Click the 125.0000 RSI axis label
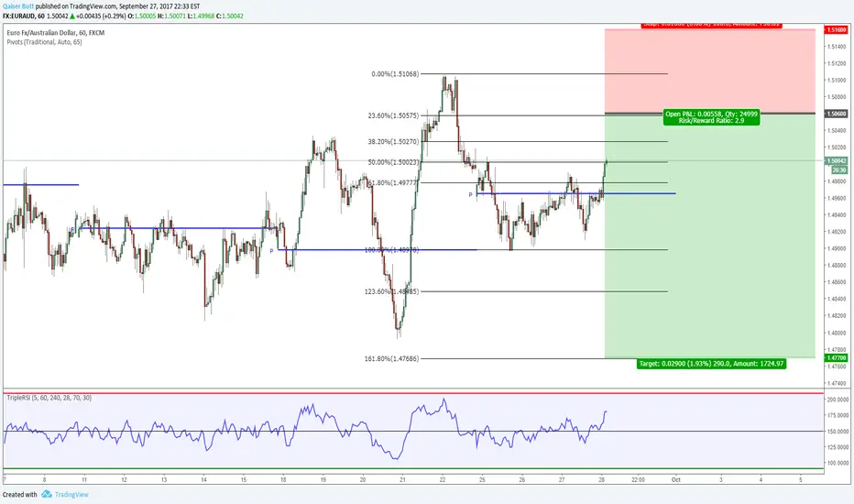The height and width of the screenshot is (504, 854). coord(838,447)
